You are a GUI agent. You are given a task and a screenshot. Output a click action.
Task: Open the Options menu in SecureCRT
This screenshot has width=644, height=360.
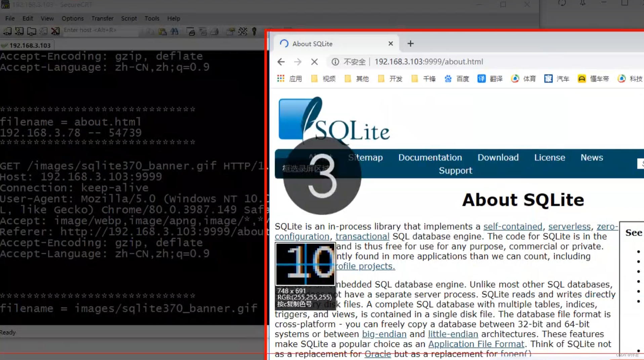click(73, 18)
